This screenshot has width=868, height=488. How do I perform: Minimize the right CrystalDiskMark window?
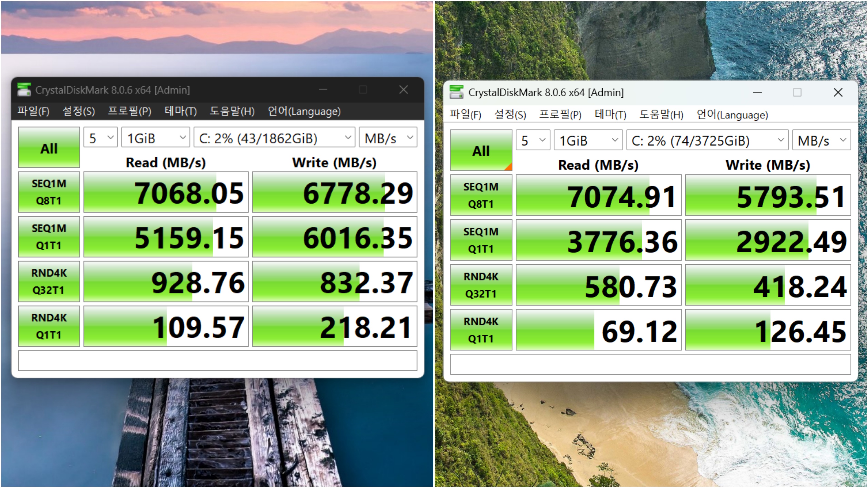[757, 92]
